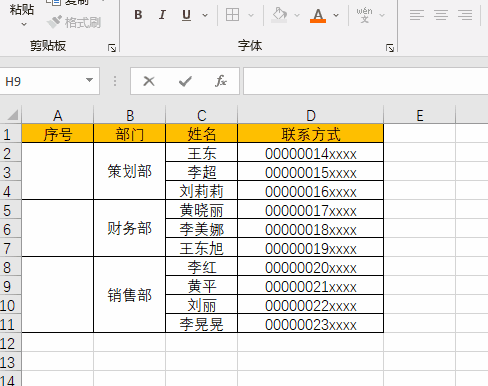488x386 pixels.
Task: Select column B header
Action: pos(130,115)
